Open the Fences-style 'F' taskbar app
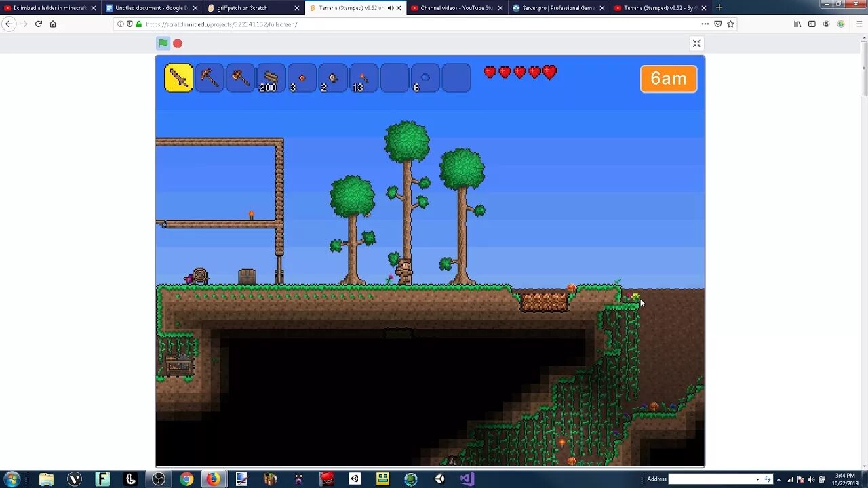This screenshot has width=868, height=488. click(102, 479)
